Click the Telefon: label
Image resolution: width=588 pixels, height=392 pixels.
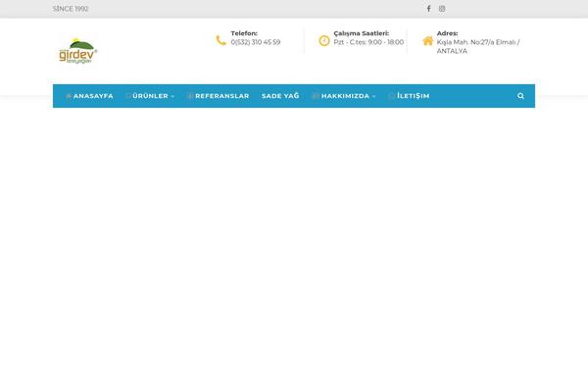pos(244,33)
